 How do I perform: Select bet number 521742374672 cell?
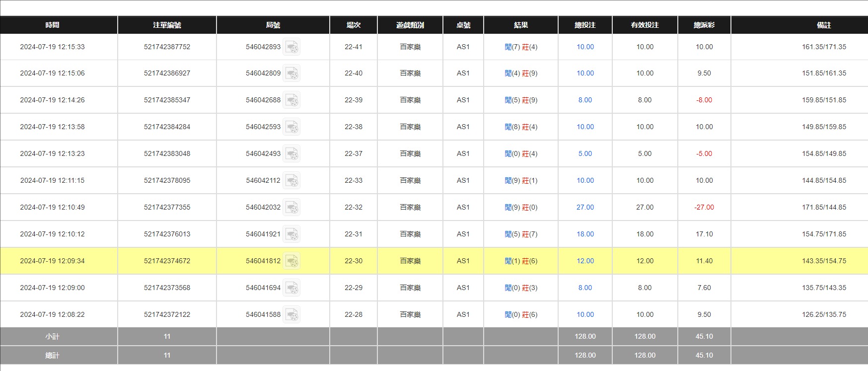pos(167,261)
